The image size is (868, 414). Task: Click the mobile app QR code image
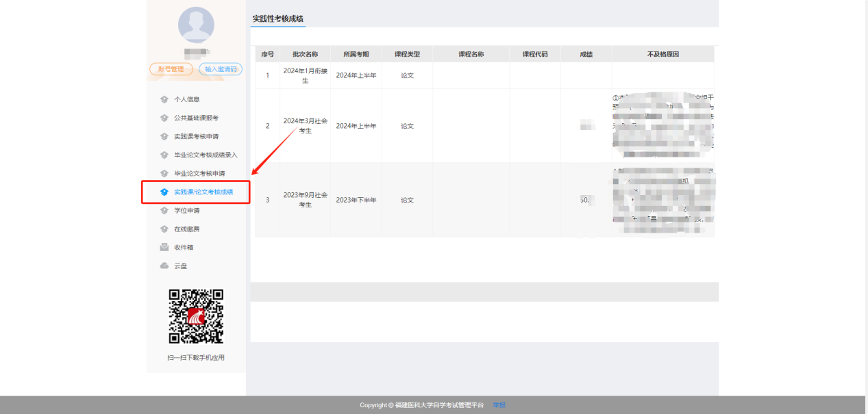click(x=196, y=316)
